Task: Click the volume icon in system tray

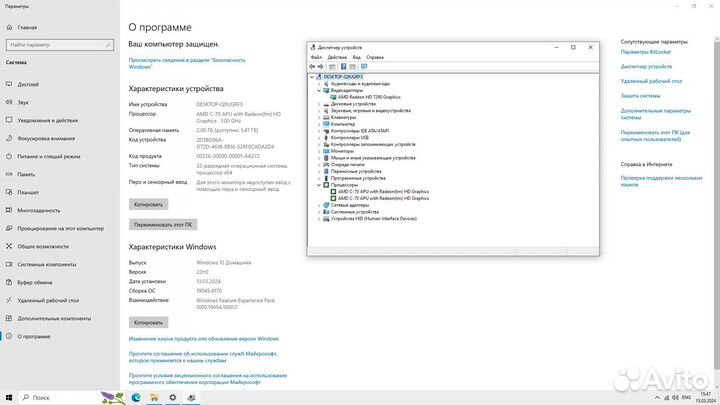Action: coord(675,398)
